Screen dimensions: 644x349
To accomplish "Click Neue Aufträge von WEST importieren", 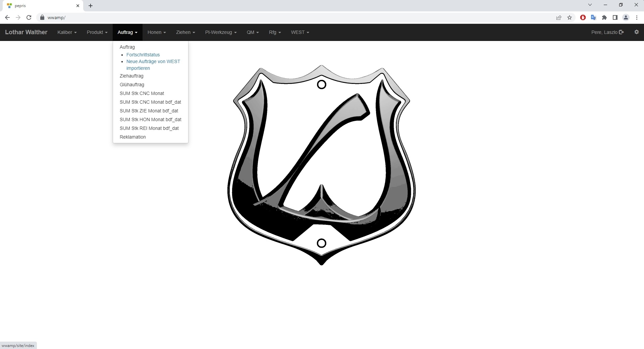I will (153, 65).
